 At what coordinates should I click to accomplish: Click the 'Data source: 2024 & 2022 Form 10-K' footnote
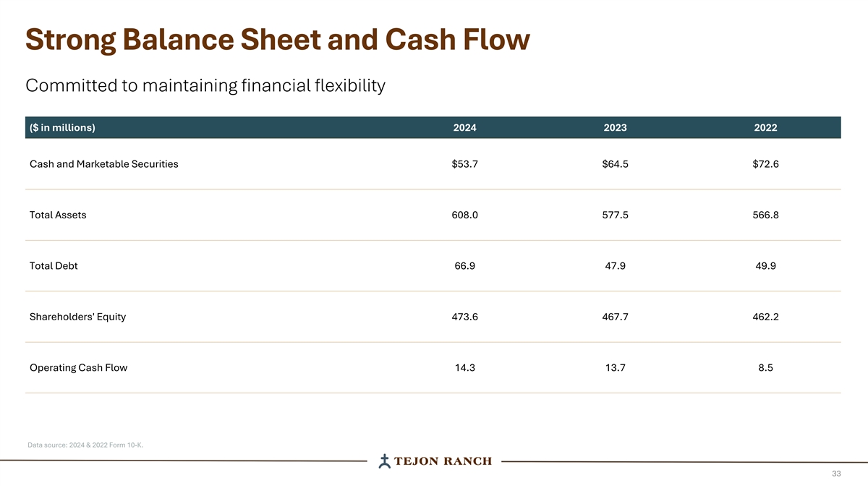tap(85, 445)
